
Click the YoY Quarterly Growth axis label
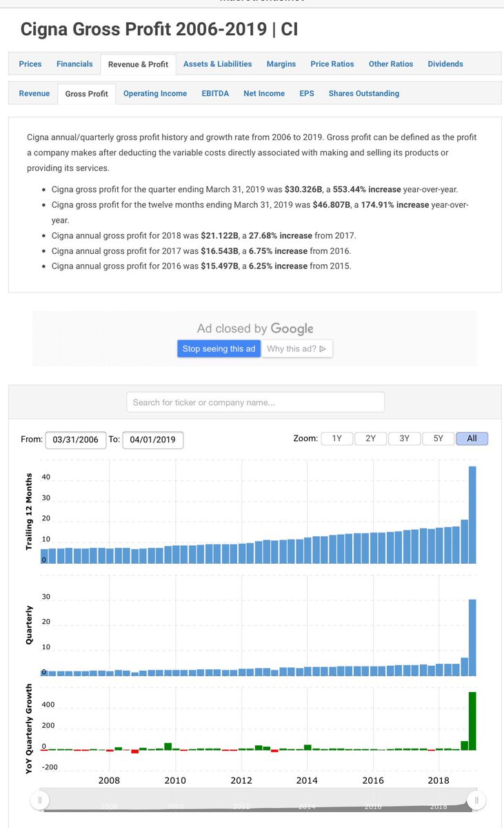29,729
